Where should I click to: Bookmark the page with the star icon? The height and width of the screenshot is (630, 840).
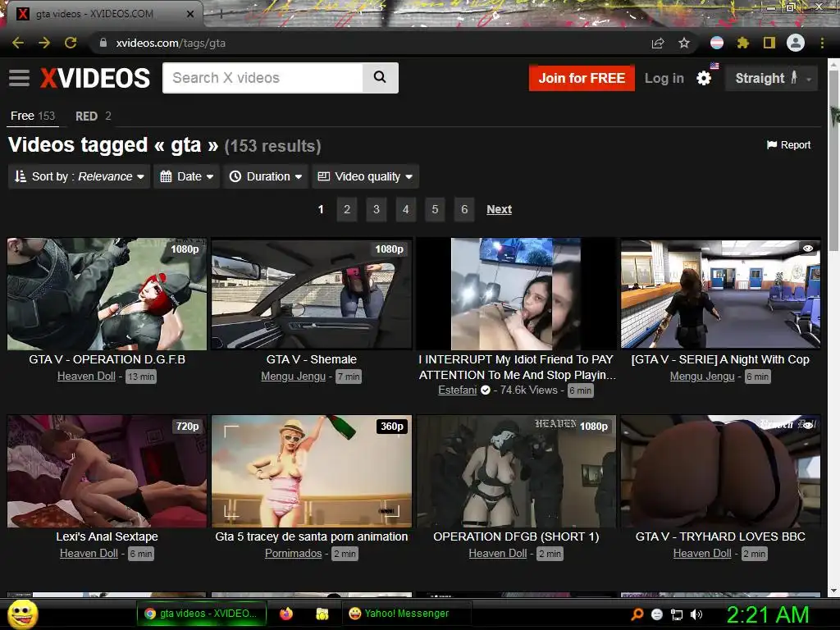[684, 43]
